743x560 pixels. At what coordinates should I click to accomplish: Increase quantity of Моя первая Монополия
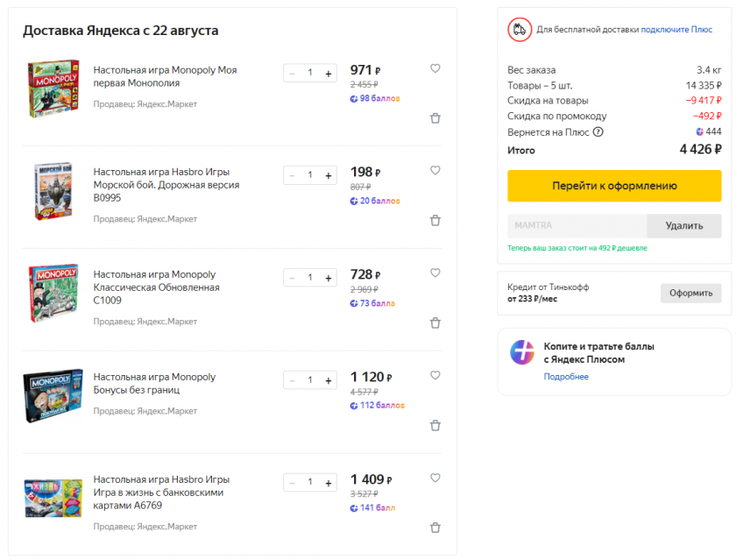coord(329,74)
